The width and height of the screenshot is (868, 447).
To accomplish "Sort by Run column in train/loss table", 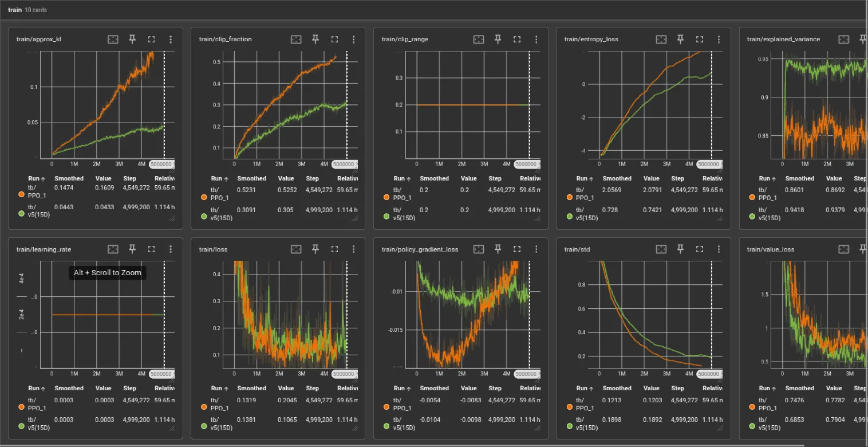I will [219, 388].
